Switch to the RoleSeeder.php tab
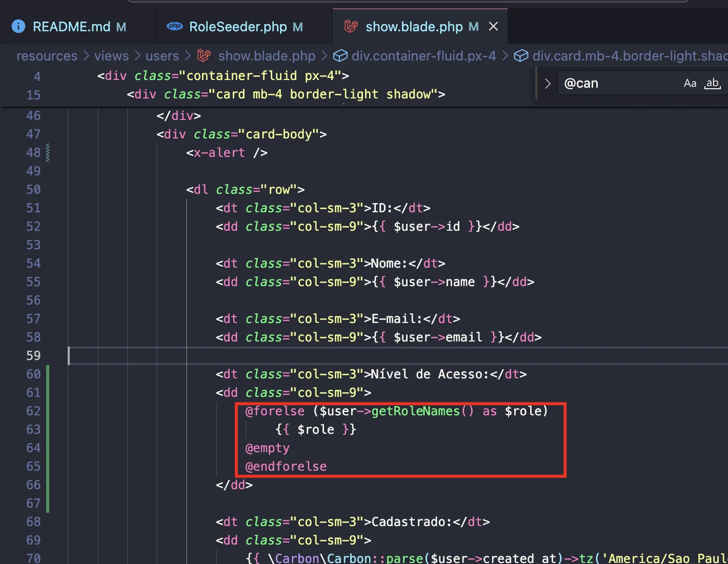728x564 pixels. point(238,26)
